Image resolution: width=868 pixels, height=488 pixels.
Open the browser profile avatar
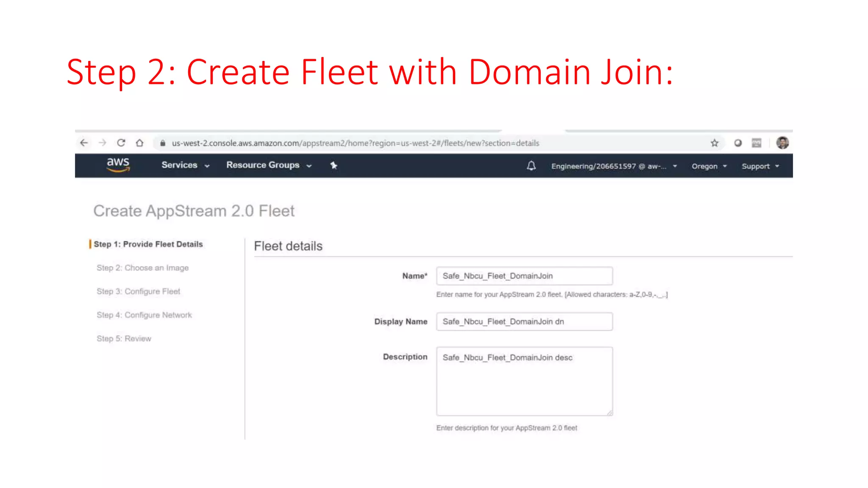782,143
